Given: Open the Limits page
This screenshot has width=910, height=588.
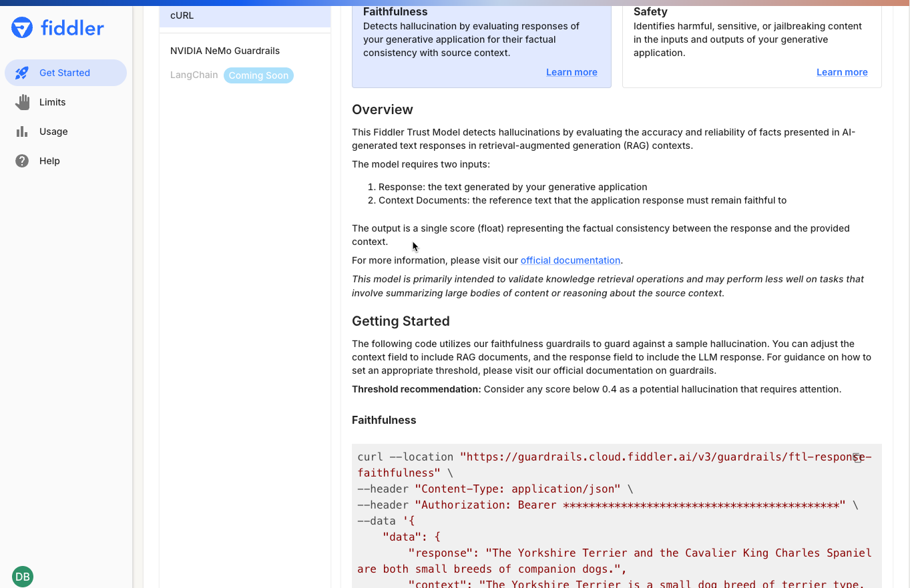Looking at the screenshot, I should point(52,102).
